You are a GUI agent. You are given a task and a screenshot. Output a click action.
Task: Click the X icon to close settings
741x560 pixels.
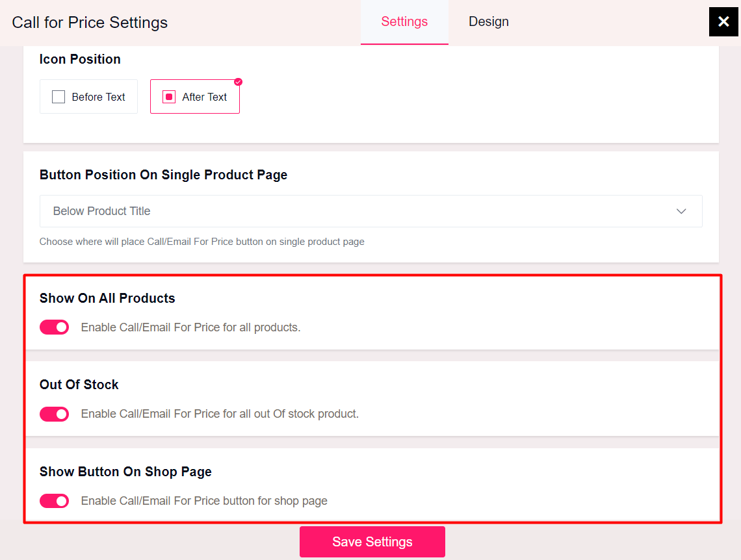tap(723, 21)
